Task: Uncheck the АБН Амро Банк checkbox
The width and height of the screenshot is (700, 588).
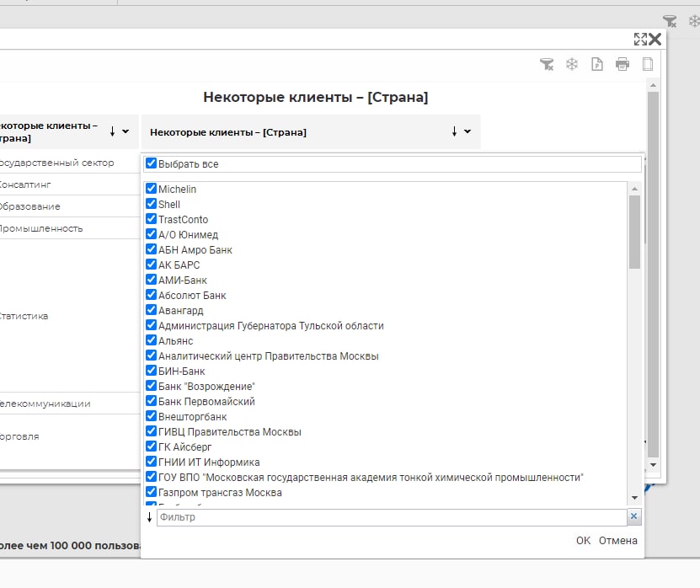Action: 152,249
